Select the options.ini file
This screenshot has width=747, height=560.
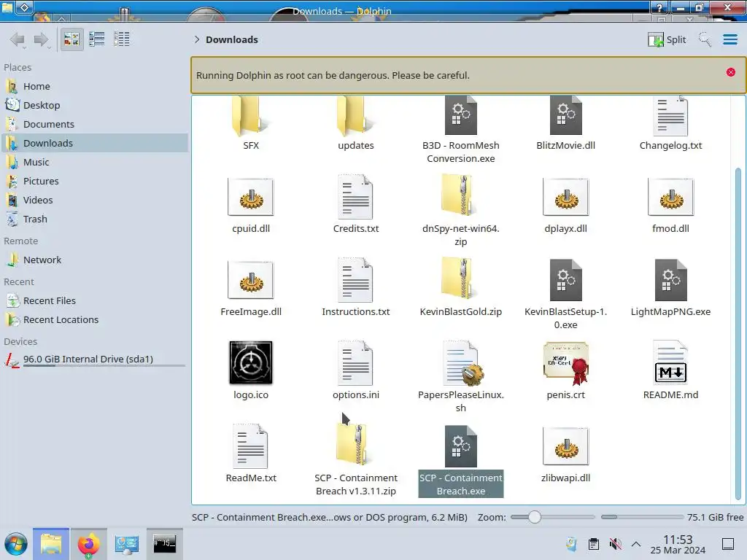pyautogui.click(x=355, y=370)
